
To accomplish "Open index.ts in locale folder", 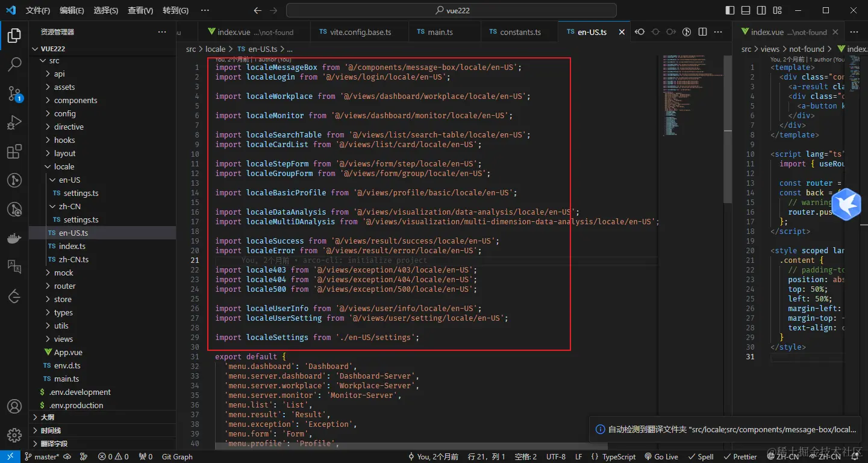I will (103, 246).
